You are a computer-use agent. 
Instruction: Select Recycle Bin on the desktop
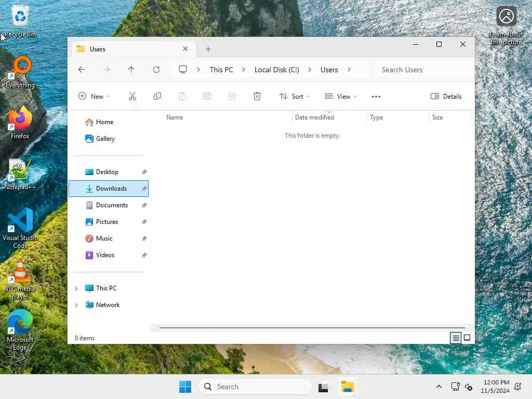click(20, 22)
